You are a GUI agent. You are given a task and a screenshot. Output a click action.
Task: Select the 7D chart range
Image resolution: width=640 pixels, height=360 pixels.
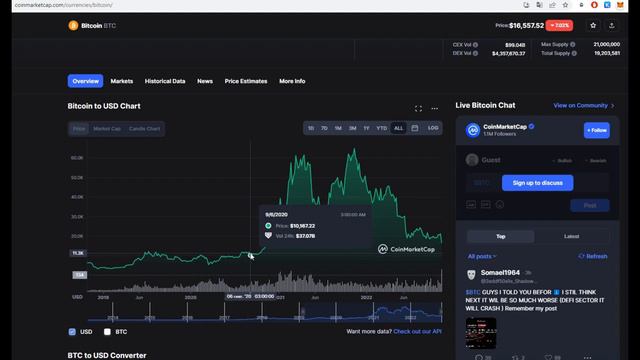click(x=324, y=128)
